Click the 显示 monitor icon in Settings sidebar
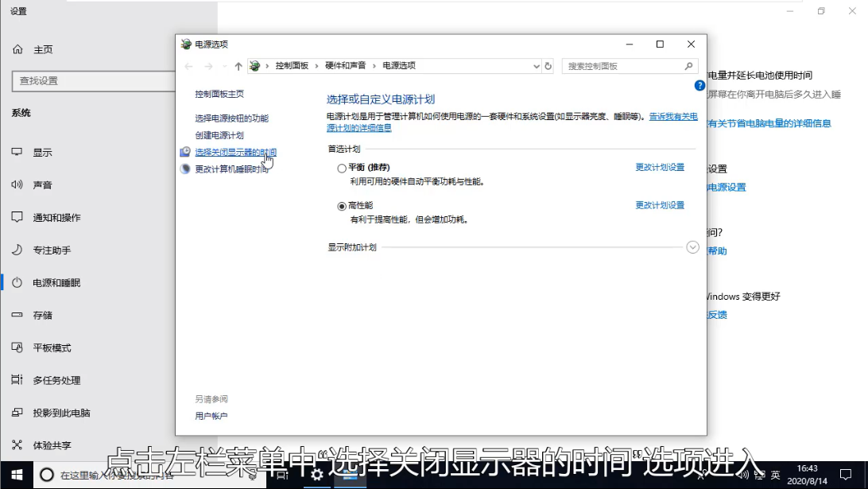 point(17,153)
